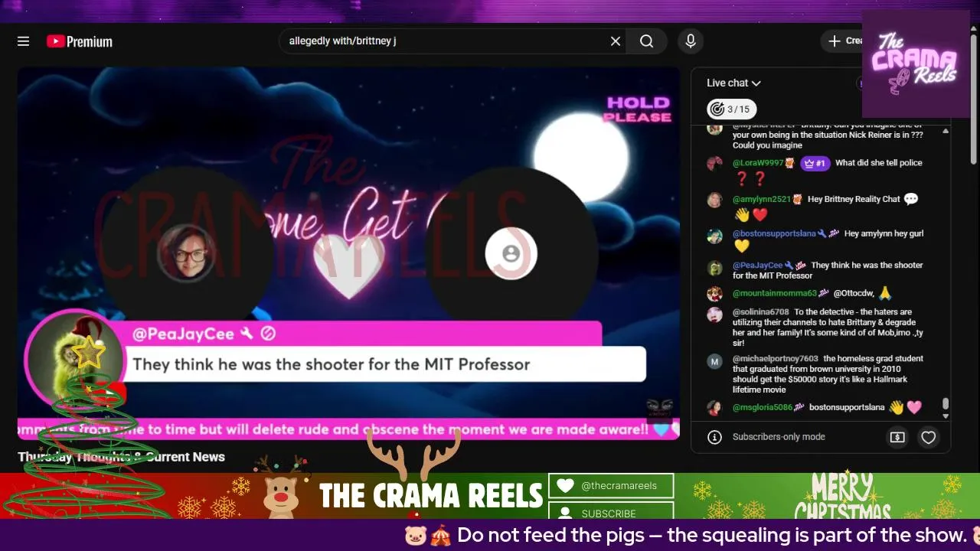Click the yellow star on Grinch avatar
Viewport: 980px width, 551px height.
(88, 354)
